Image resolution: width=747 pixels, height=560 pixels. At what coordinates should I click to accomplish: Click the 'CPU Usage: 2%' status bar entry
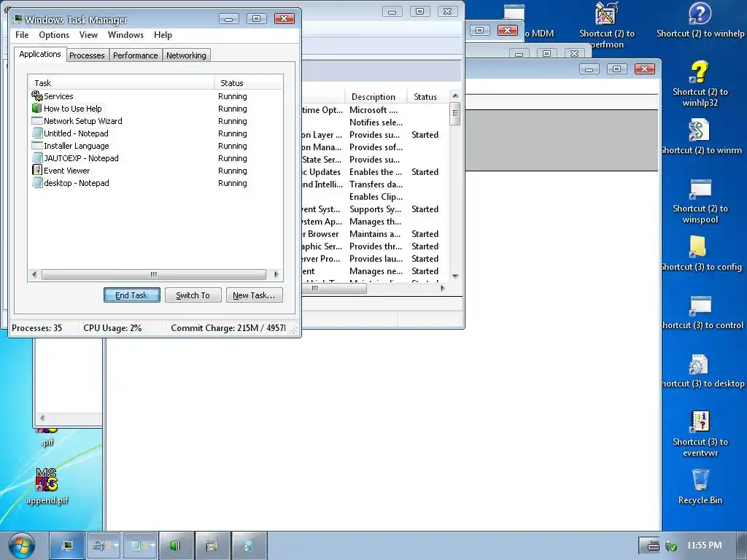(112, 328)
